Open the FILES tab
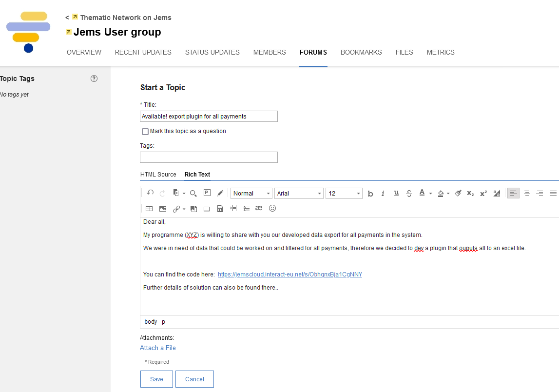 coord(405,53)
